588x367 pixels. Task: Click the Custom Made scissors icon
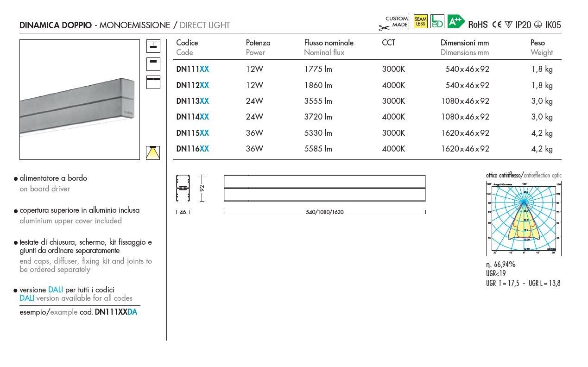(x=385, y=27)
